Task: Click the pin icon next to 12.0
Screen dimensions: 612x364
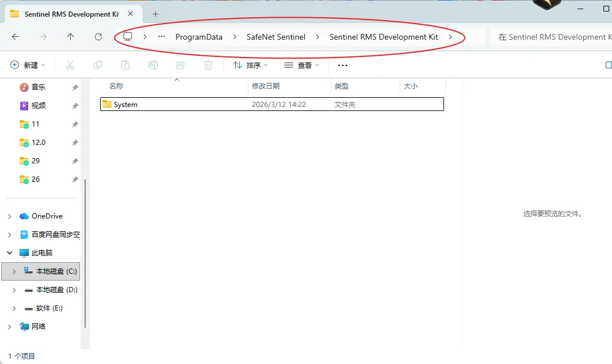Action: tap(75, 143)
